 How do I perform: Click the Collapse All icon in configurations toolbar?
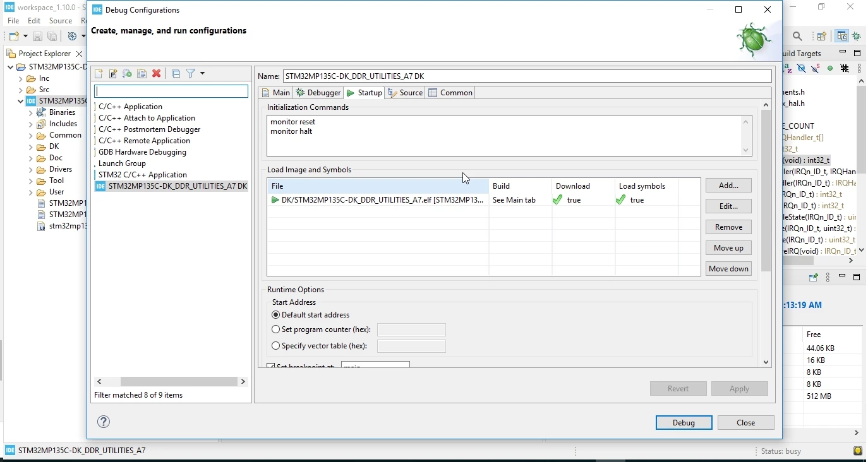click(176, 74)
